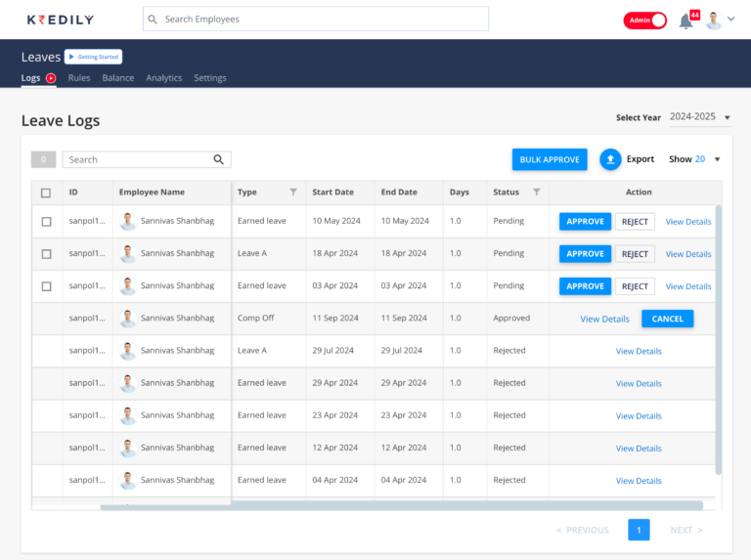Screen dimensions: 751x560
Task: View details of the 03 Apr 2024 leave
Action: coord(688,286)
